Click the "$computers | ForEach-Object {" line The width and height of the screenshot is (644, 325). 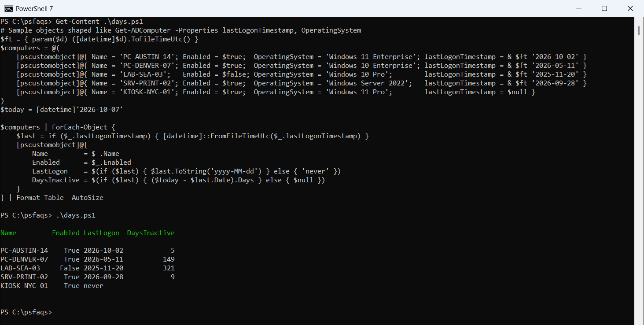(x=58, y=127)
